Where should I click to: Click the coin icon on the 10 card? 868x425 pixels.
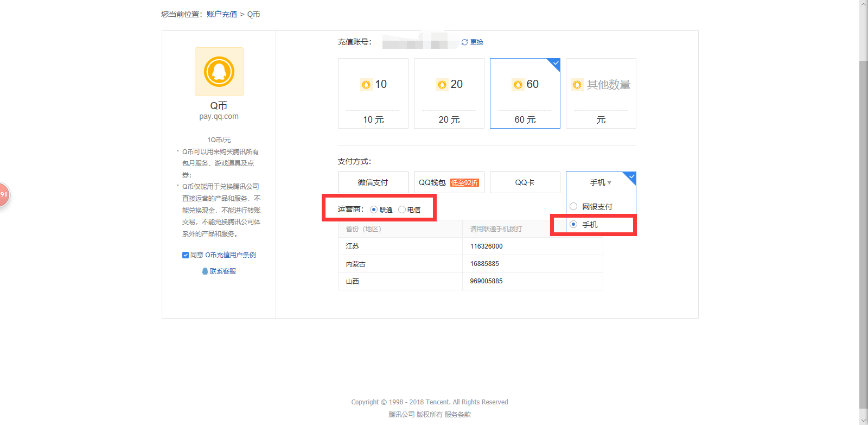pyautogui.click(x=366, y=85)
